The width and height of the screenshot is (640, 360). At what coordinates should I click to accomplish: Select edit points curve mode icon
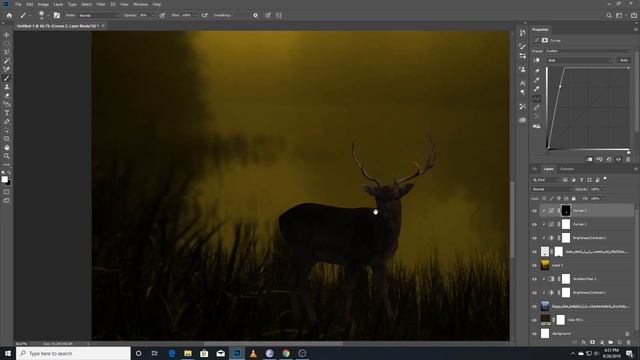point(537,98)
